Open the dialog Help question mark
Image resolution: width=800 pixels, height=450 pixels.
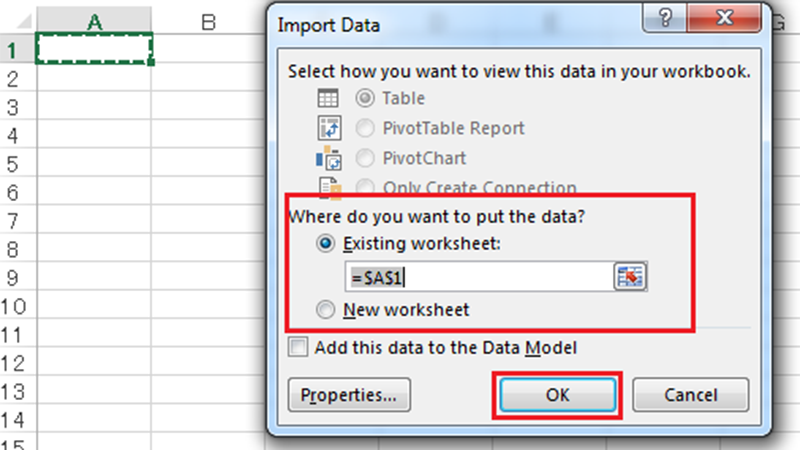pos(665,18)
